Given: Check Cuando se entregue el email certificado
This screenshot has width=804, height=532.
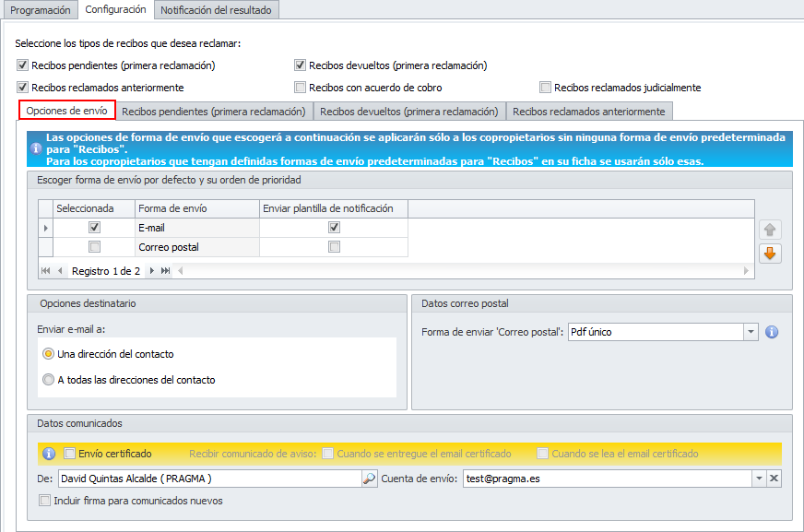Looking at the screenshot, I should [327, 453].
